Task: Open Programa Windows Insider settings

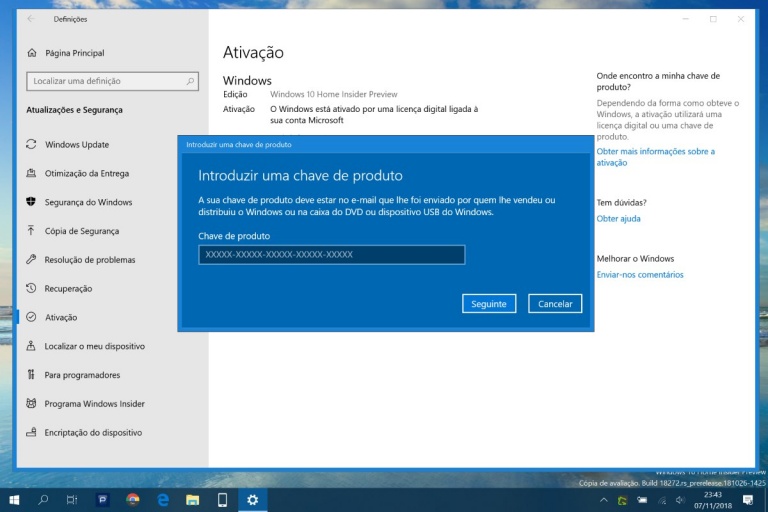Action: click(95, 404)
